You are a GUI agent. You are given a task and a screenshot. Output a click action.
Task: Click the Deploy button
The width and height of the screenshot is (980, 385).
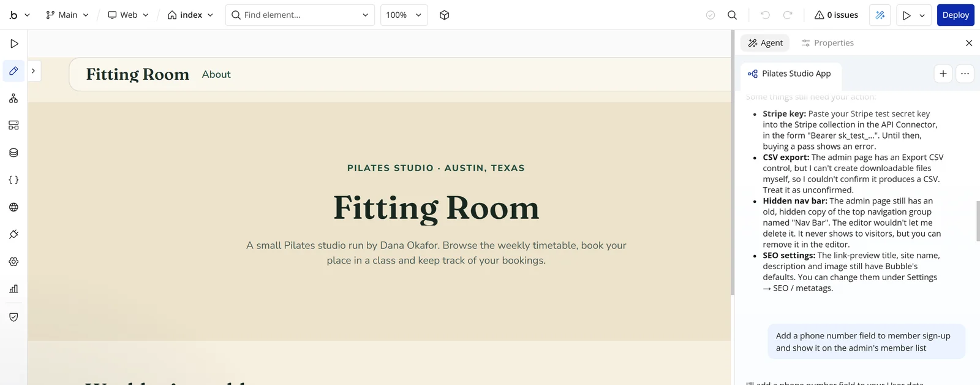coord(956,15)
